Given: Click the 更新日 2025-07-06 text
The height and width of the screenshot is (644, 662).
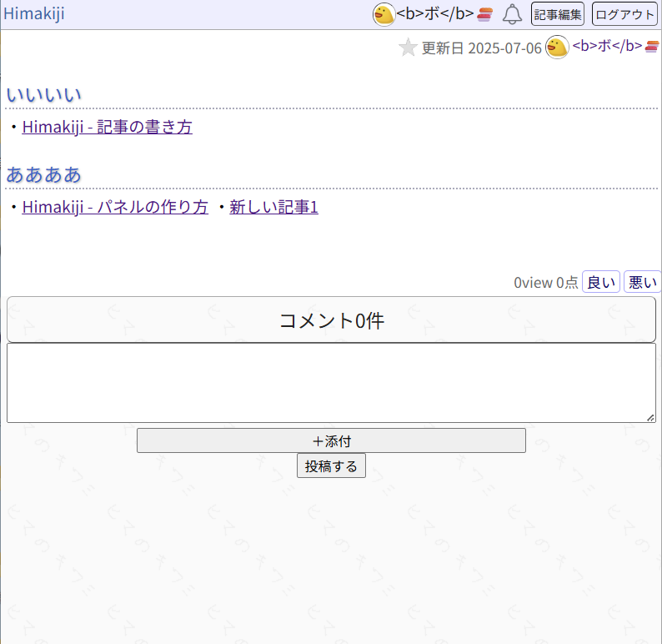Looking at the screenshot, I should (482, 48).
